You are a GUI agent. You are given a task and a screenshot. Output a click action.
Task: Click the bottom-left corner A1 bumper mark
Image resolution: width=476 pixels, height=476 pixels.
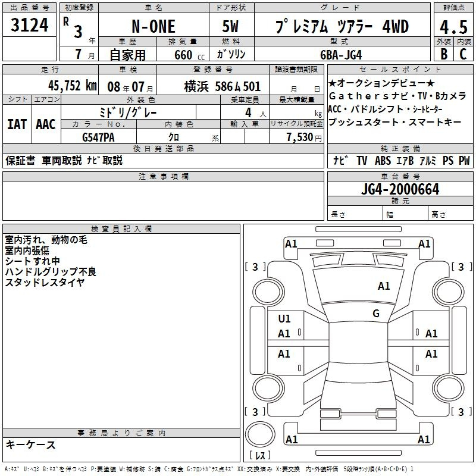[292, 440]
